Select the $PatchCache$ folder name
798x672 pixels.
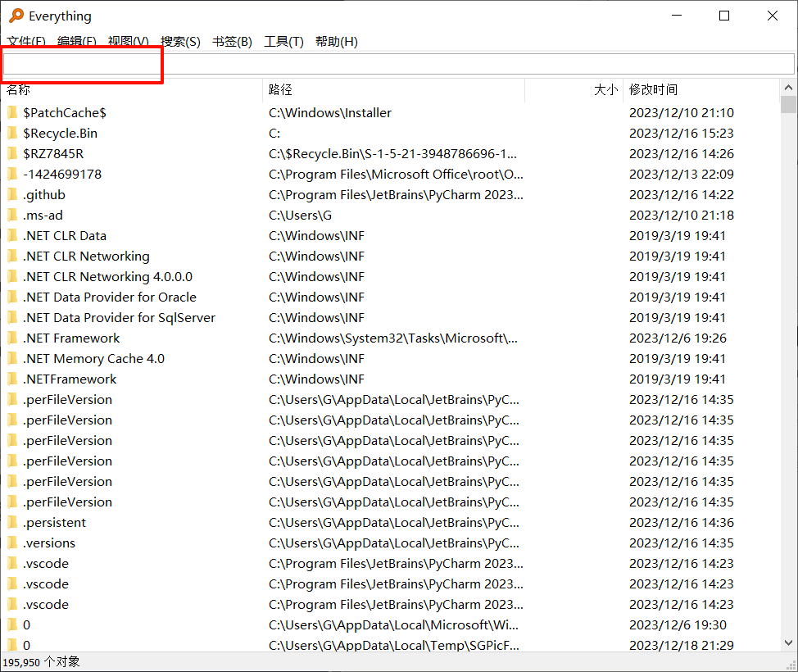[65, 112]
